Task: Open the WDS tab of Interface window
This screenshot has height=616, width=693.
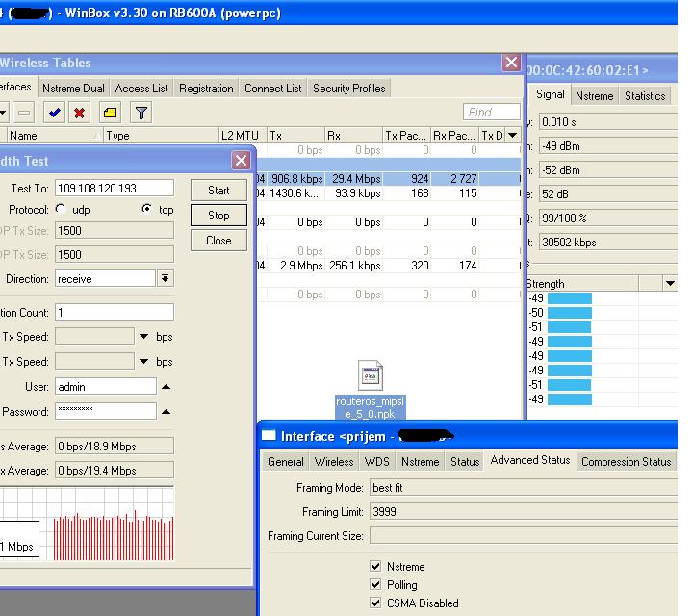Action: coord(377,462)
